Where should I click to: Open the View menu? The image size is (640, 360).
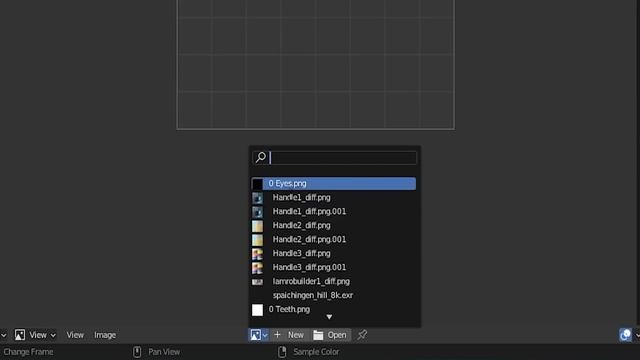coord(75,335)
